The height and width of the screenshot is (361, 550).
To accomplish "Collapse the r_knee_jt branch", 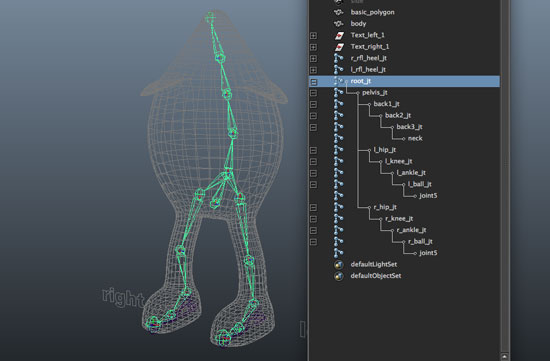I will tap(313, 219).
